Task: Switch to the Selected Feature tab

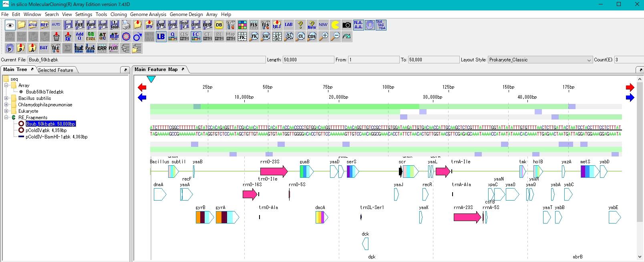Action: click(56, 70)
